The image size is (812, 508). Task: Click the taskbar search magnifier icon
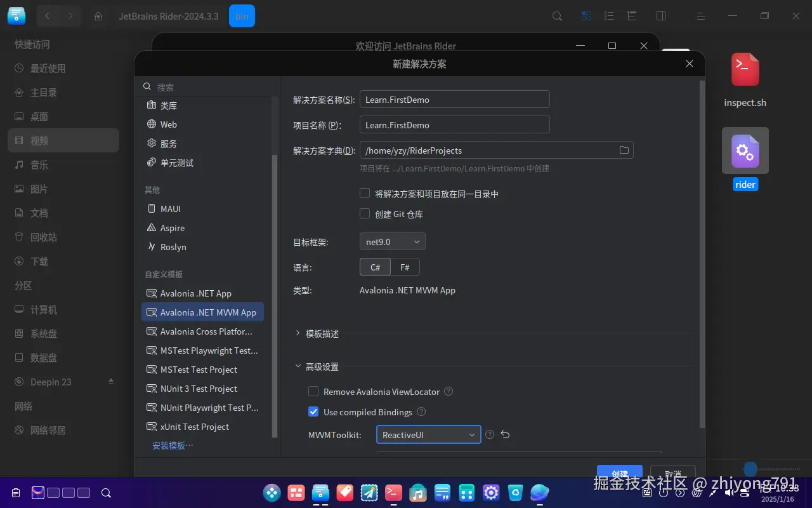click(x=107, y=493)
